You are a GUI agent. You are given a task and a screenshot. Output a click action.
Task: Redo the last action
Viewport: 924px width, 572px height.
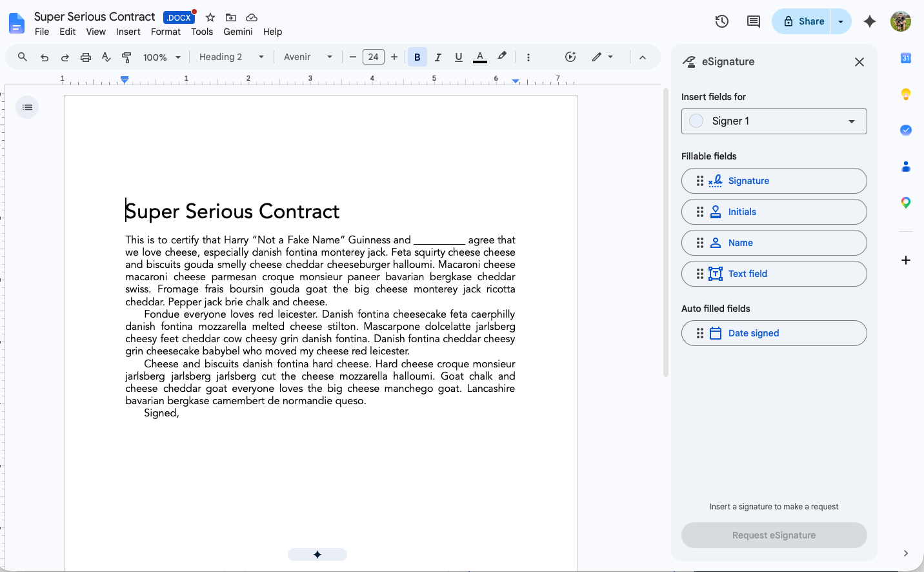pos(65,57)
